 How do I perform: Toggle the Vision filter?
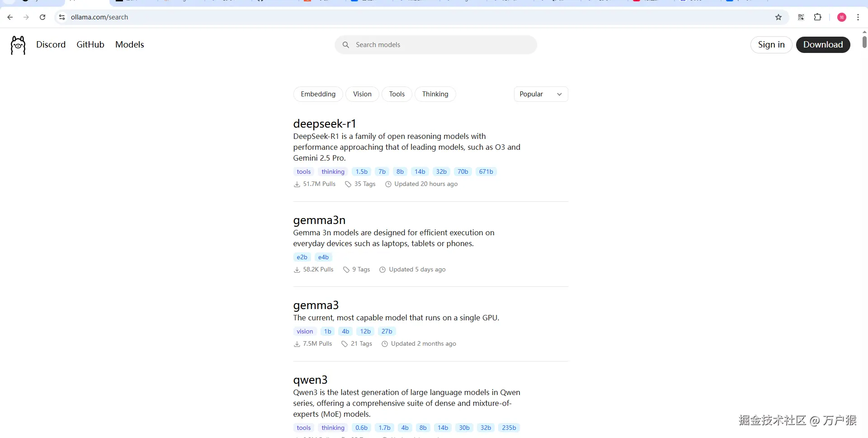(362, 94)
